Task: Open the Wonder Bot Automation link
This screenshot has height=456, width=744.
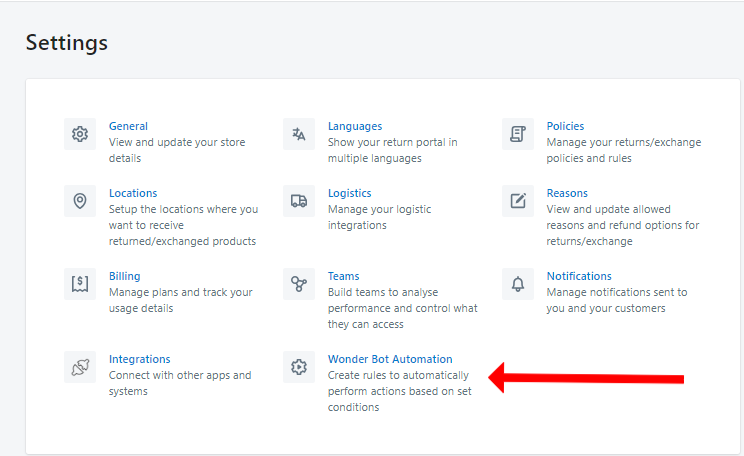Action: coord(390,359)
